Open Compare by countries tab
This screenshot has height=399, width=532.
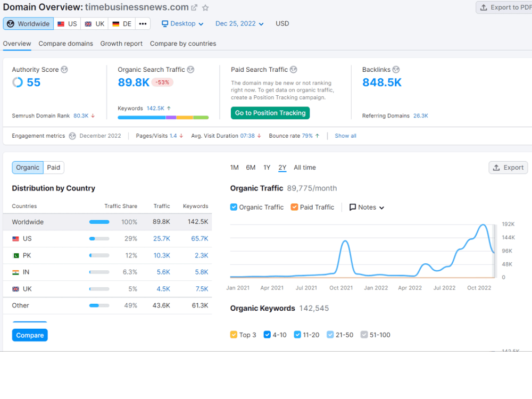[x=183, y=44]
